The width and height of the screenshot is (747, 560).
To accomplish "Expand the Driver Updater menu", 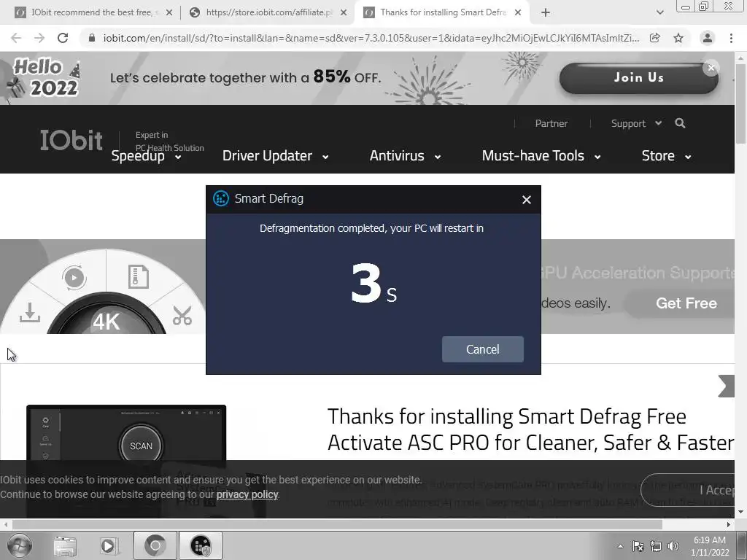I will coord(275,156).
